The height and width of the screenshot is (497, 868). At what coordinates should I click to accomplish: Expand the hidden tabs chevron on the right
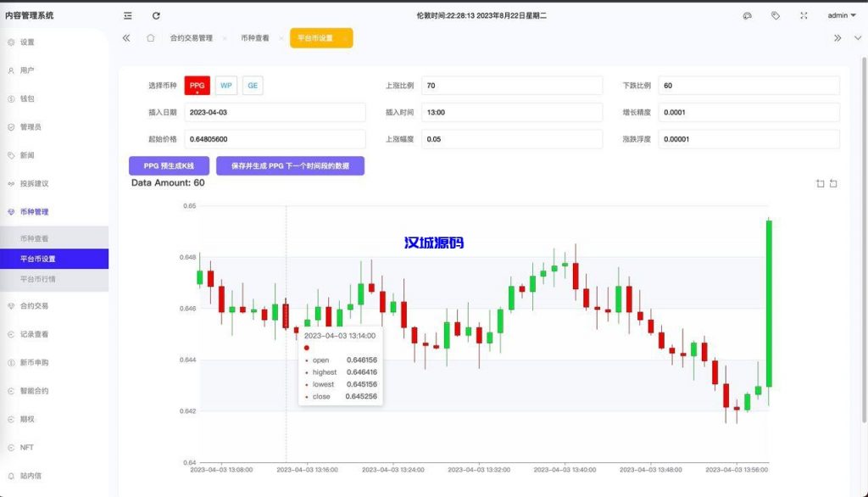point(837,37)
